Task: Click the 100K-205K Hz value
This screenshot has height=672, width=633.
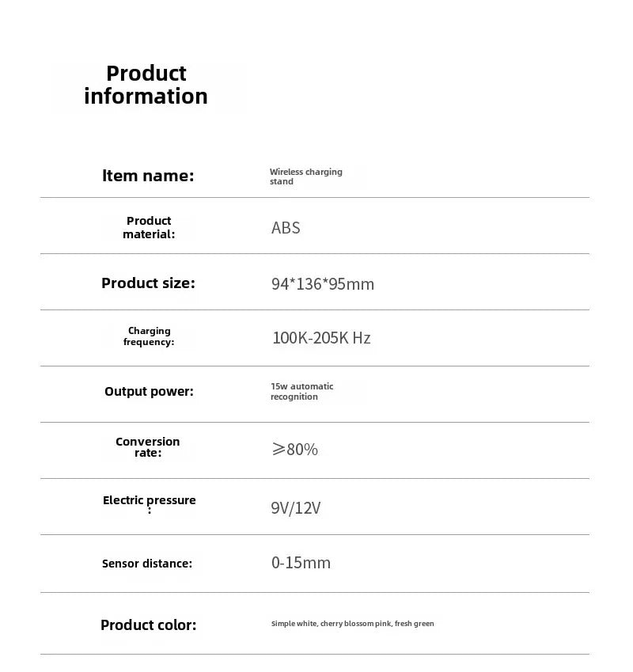Action: (321, 338)
